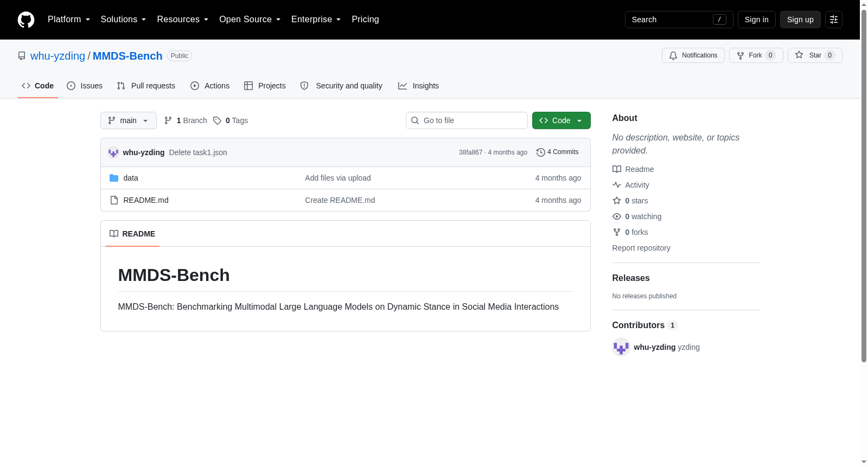Open the main branch selector dropdown
Image resolution: width=868 pixels, height=467 pixels.
129,120
